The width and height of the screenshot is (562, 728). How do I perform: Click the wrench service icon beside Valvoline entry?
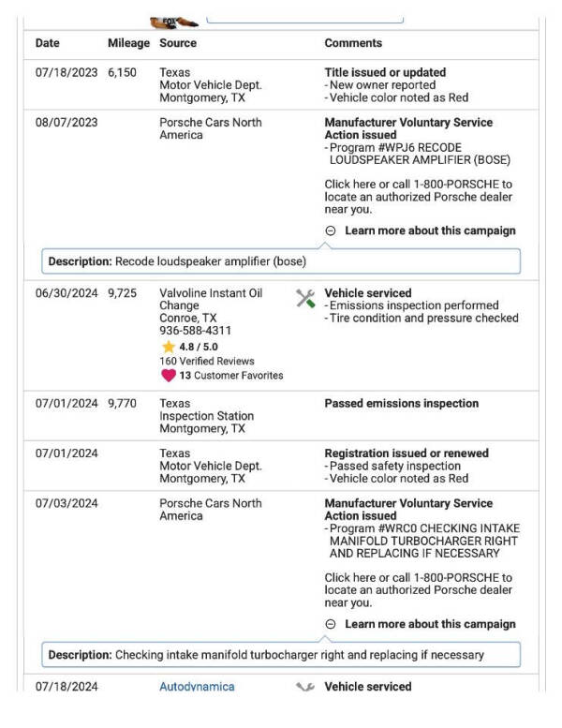pos(305,299)
